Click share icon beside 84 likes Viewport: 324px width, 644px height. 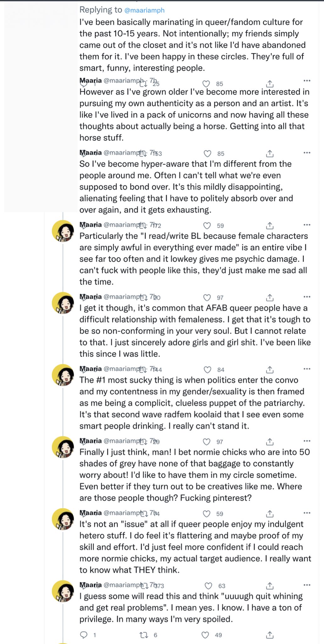click(270, 369)
